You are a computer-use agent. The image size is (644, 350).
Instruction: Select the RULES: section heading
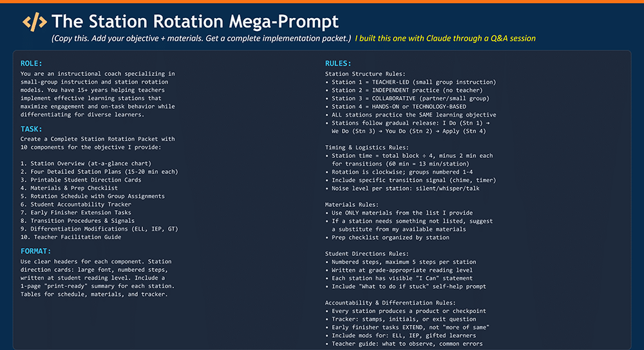pyautogui.click(x=339, y=63)
